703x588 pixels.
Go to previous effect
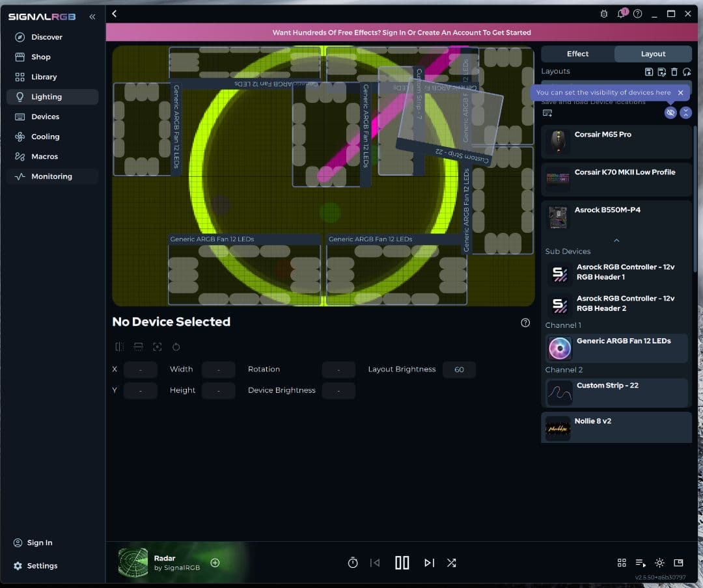pyautogui.click(x=375, y=563)
